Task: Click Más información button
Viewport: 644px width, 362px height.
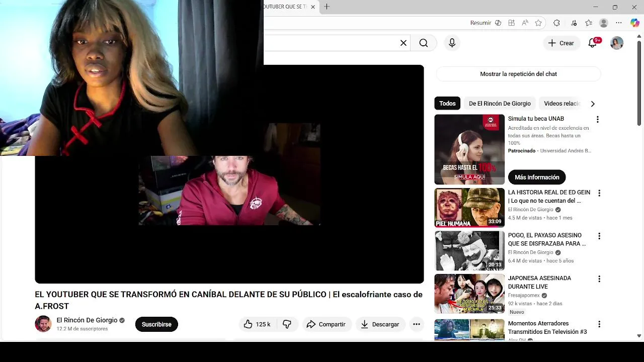Action: (x=537, y=177)
